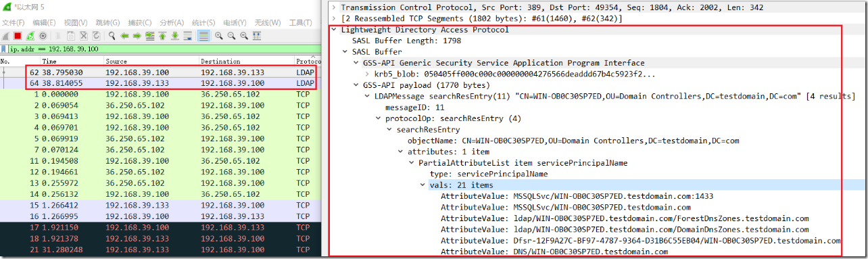Image resolution: width=868 pixels, height=259 pixels.
Task: Open Find Packet magnifier icon
Action: coord(112,36)
